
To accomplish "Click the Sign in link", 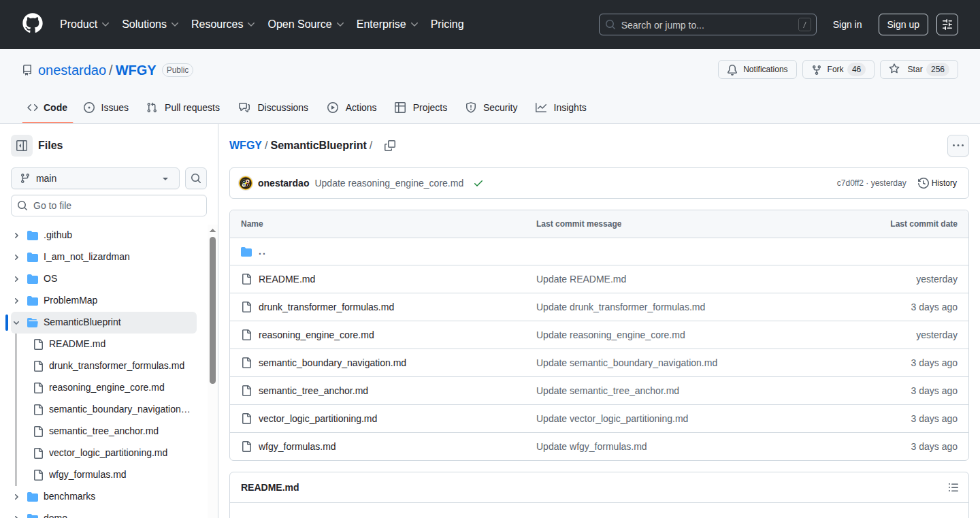I will point(847,25).
